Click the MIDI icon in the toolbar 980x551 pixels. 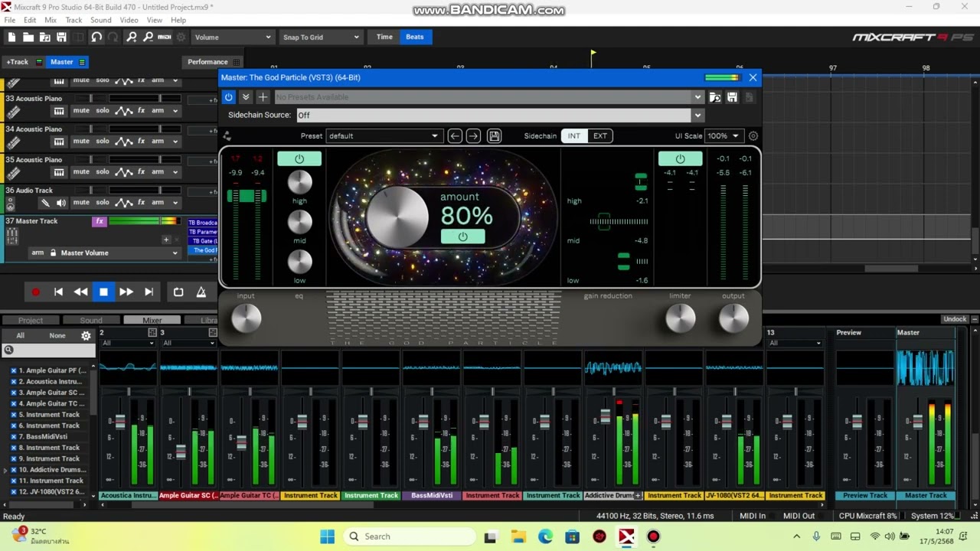click(x=165, y=37)
